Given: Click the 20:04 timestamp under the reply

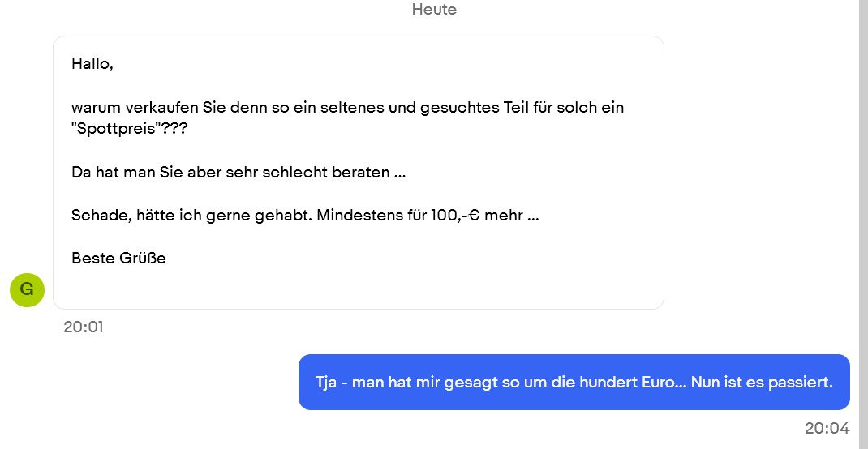Looking at the screenshot, I should click(827, 428).
